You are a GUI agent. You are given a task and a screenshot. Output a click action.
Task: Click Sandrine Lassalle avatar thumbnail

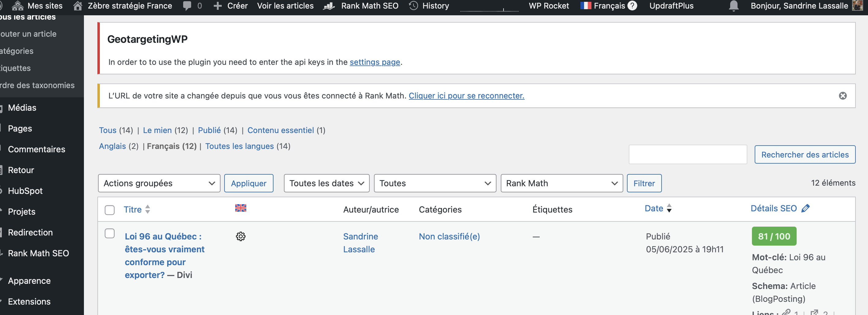pos(857,6)
